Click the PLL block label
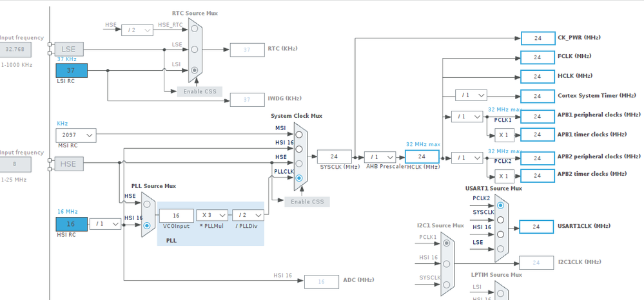 point(171,241)
